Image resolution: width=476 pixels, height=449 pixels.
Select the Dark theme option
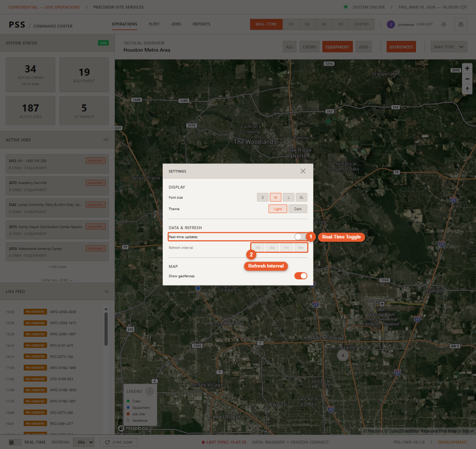tap(298, 208)
